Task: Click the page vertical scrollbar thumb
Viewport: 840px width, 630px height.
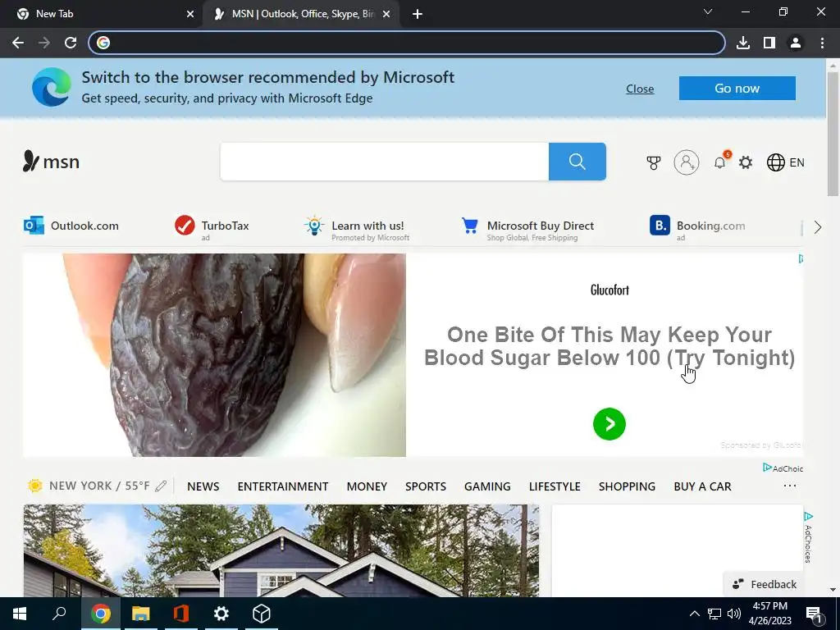Action: pyautogui.click(x=833, y=134)
